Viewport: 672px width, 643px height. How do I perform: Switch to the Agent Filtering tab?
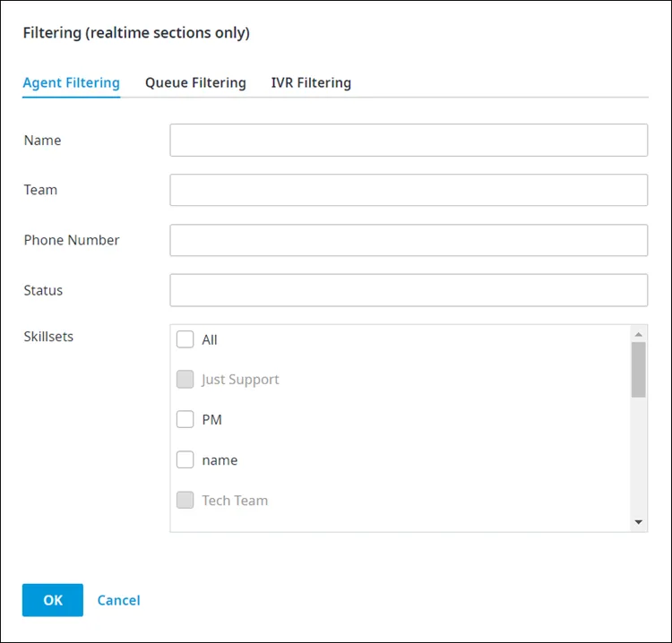coord(71,82)
